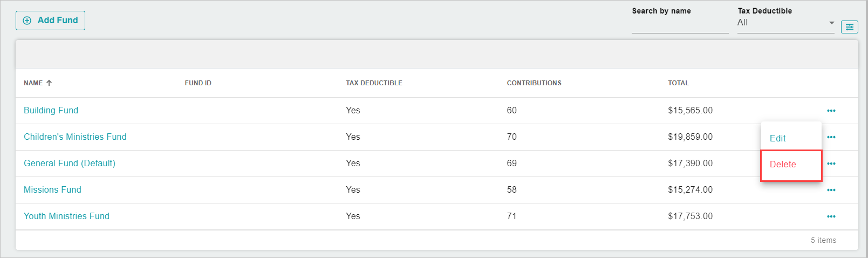Open General Fund three-dot menu
The width and height of the screenshot is (868, 258).
tap(831, 164)
